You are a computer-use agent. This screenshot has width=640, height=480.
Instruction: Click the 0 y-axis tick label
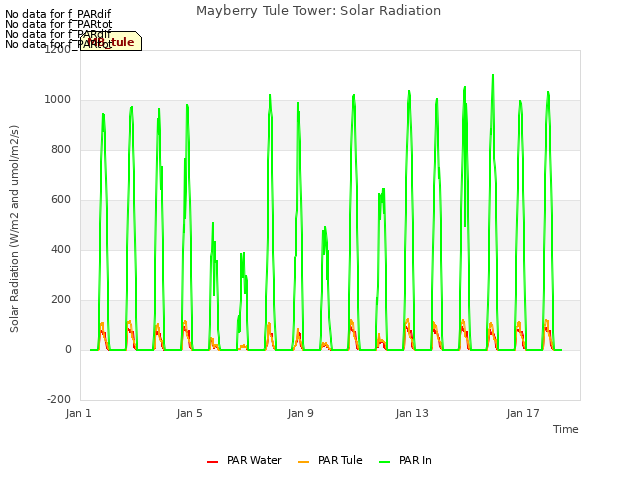(x=68, y=349)
